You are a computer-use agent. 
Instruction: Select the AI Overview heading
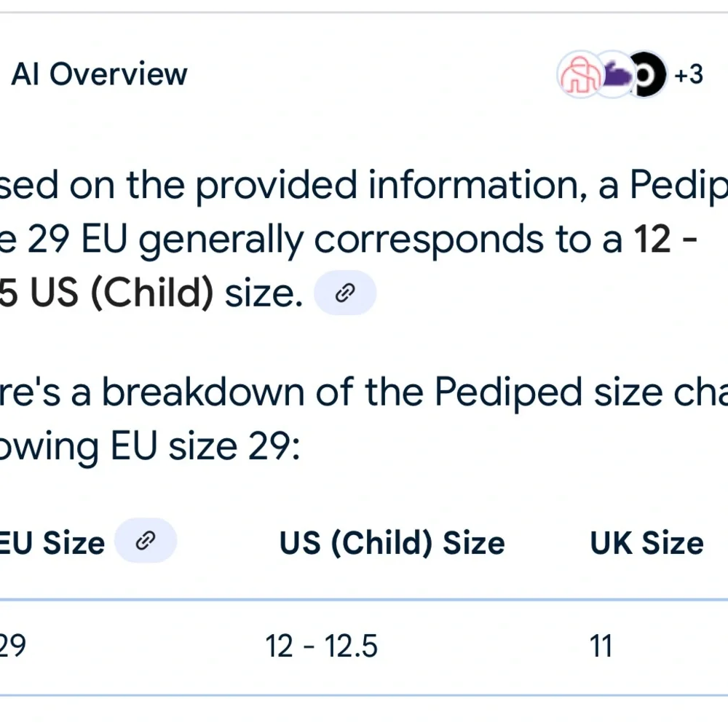[99, 74]
